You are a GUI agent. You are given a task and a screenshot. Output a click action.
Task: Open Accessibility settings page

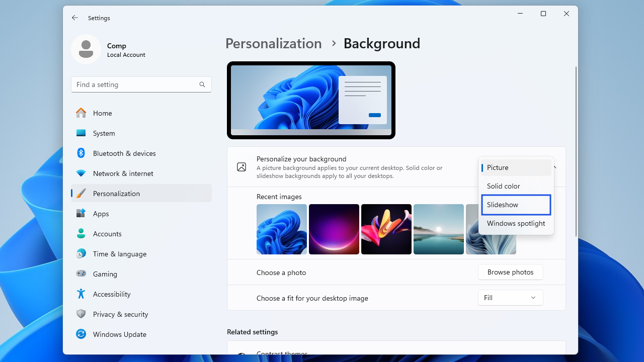(x=141, y=294)
